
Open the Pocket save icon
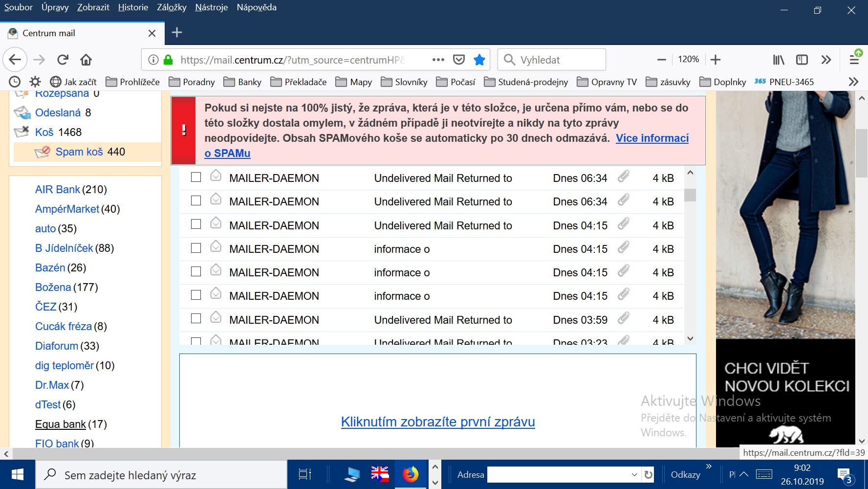point(458,60)
